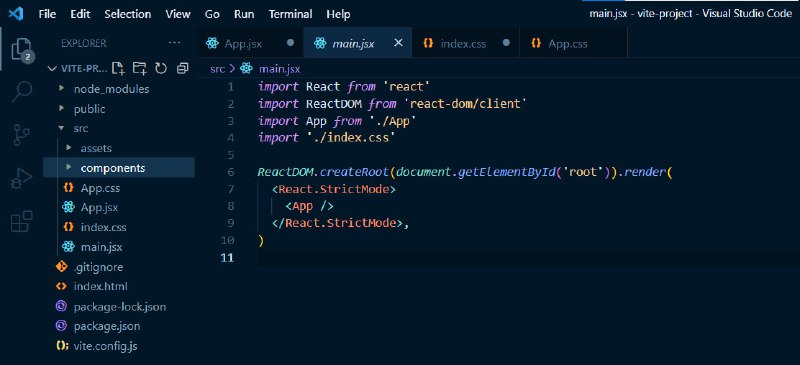
Task: Click the opening <React.StrictMode> tag
Action: coord(334,189)
